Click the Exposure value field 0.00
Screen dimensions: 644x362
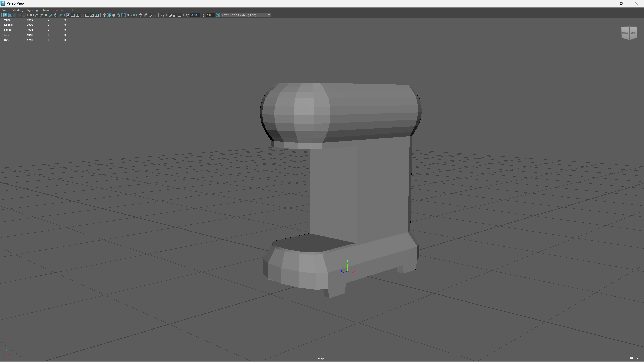pyautogui.click(x=195, y=15)
